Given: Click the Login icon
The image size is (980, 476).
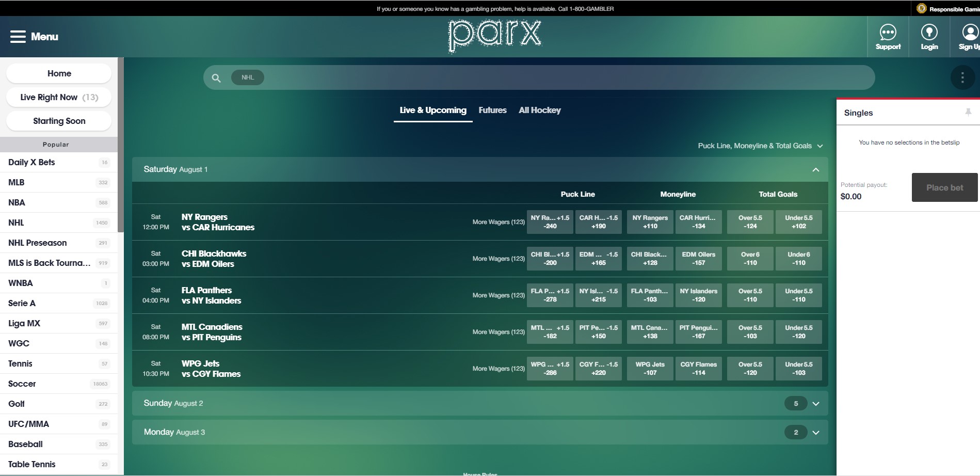Looking at the screenshot, I should (x=929, y=33).
